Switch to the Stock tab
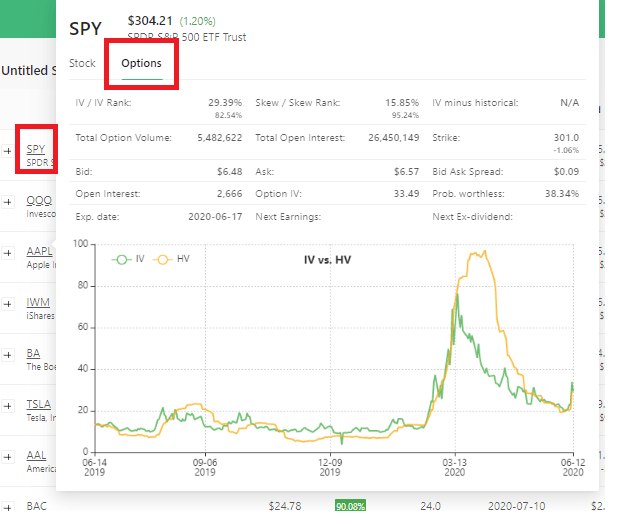 [x=82, y=63]
